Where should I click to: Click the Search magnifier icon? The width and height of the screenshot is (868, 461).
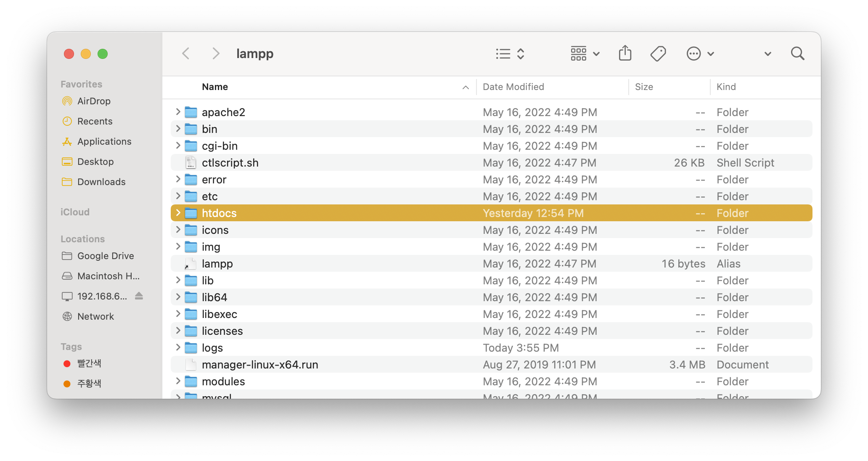pos(797,53)
